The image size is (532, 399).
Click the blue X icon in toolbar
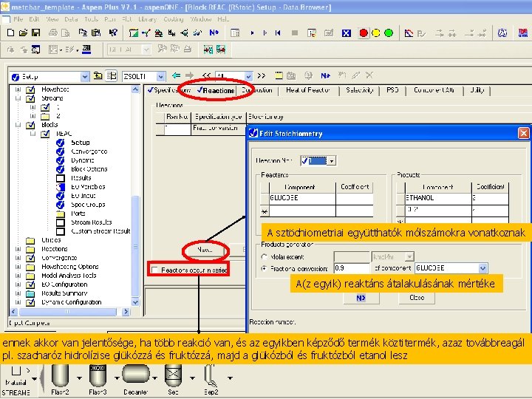tap(346, 33)
